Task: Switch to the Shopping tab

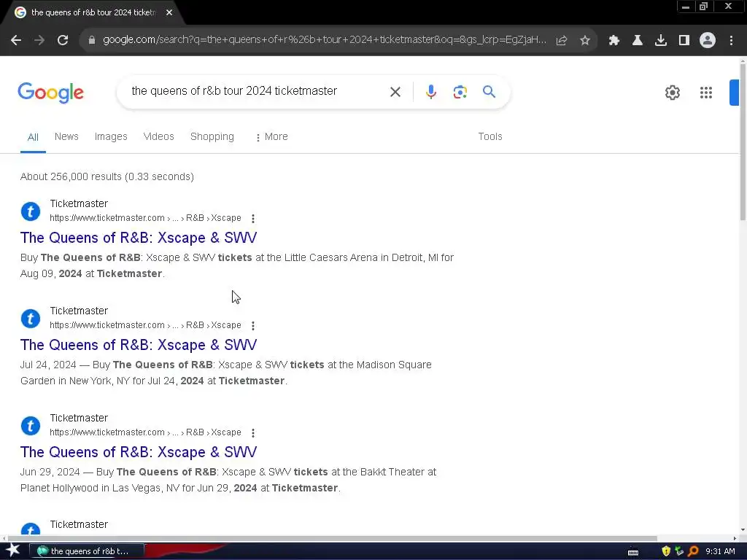Action: click(x=212, y=136)
